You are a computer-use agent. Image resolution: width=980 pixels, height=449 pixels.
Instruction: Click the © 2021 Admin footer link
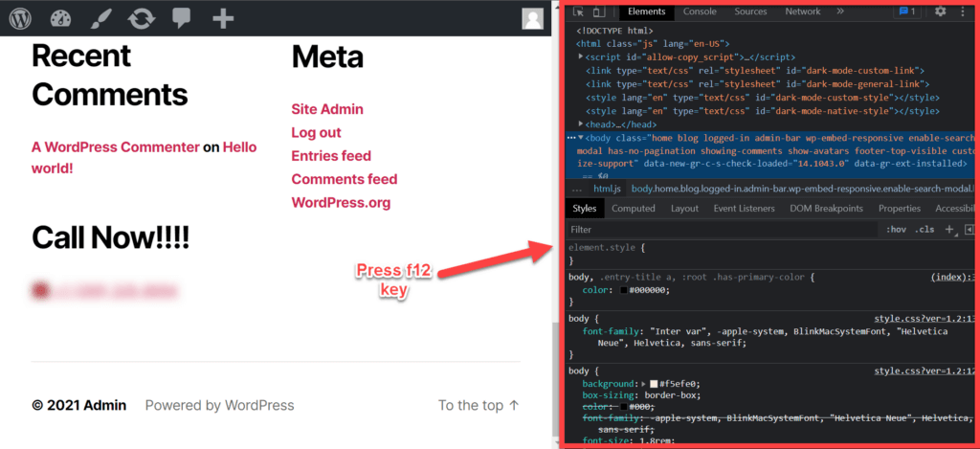click(x=78, y=405)
